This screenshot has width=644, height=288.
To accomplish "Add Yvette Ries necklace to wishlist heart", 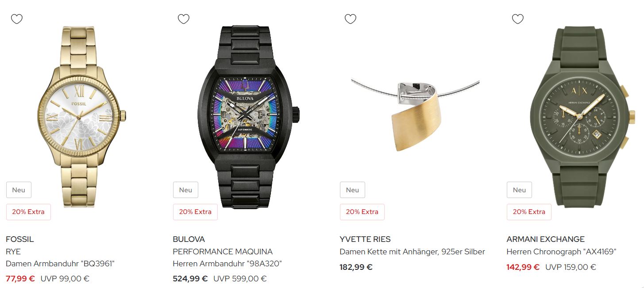I will tap(351, 19).
